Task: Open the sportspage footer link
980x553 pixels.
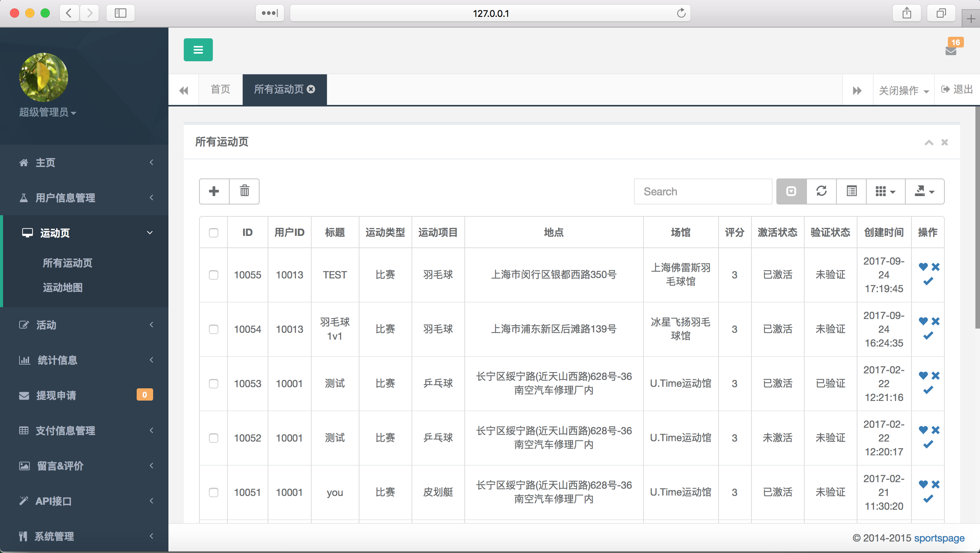Action: [939, 538]
